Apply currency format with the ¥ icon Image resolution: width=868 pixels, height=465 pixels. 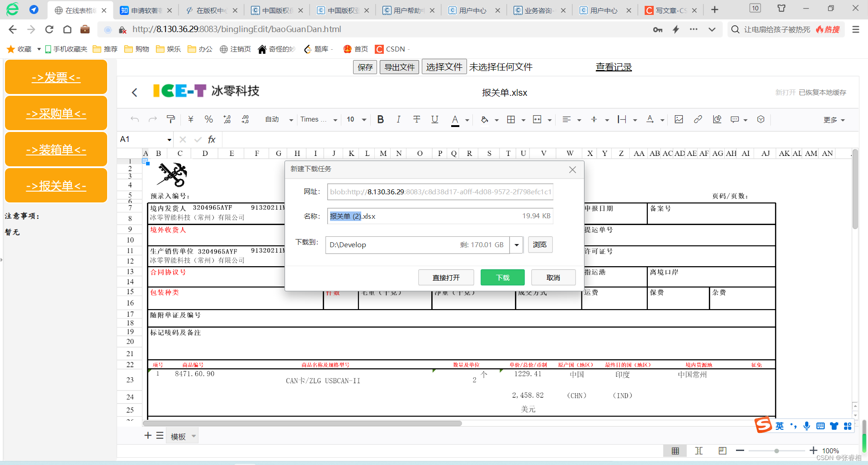(191, 119)
